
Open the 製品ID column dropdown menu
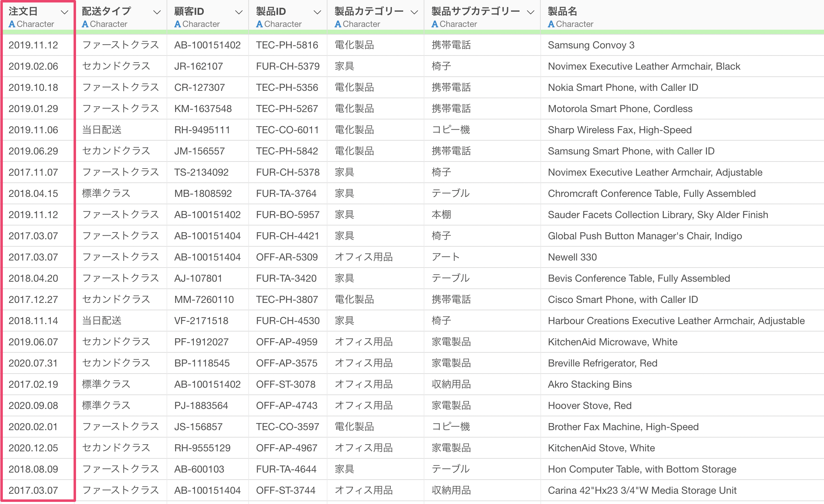click(x=318, y=12)
